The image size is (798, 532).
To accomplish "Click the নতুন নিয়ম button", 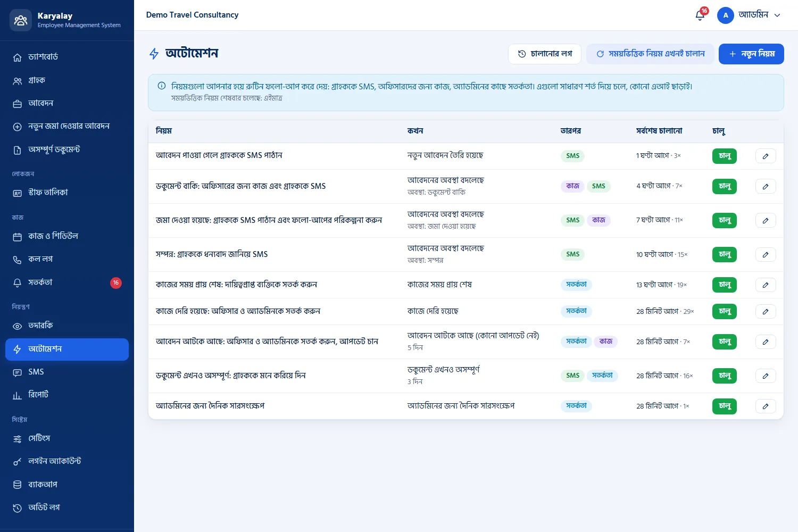I will pyautogui.click(x=751, y=54).
